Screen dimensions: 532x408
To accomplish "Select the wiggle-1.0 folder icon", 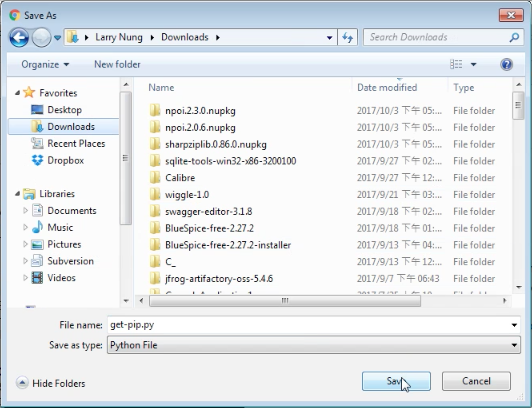I will click(x=155, y=194).
